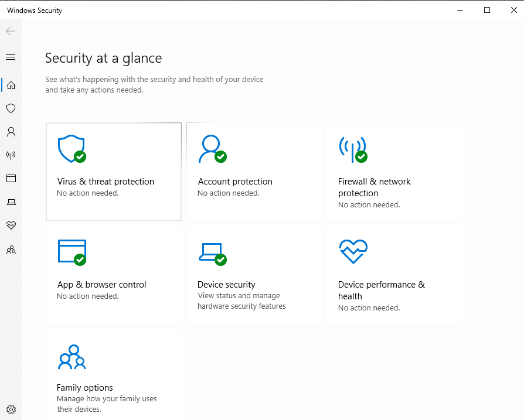Click 'No action needed.' under Virus & threat protection
This screenshot has width=524, height=420.
tap(87, 193)
